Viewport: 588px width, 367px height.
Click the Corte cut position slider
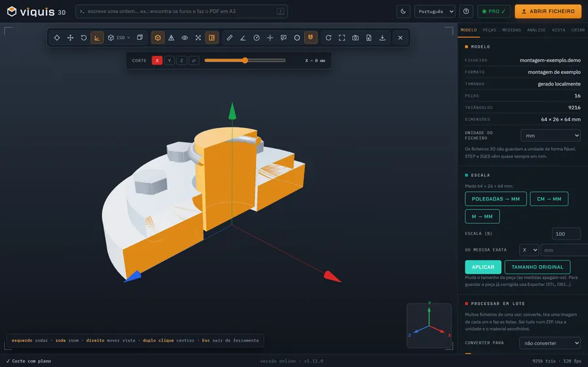tap(245, 60)
